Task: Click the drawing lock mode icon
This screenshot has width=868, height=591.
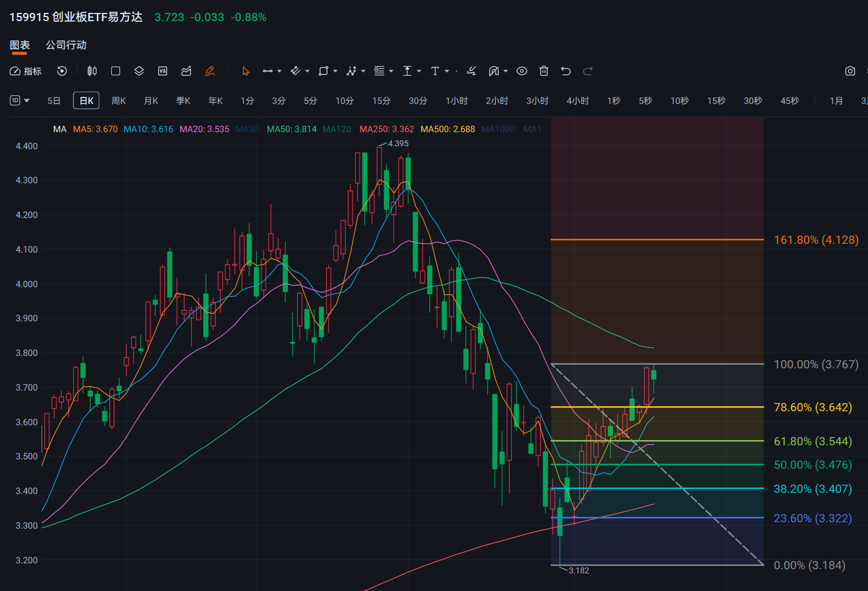Action: coord(494,71)
